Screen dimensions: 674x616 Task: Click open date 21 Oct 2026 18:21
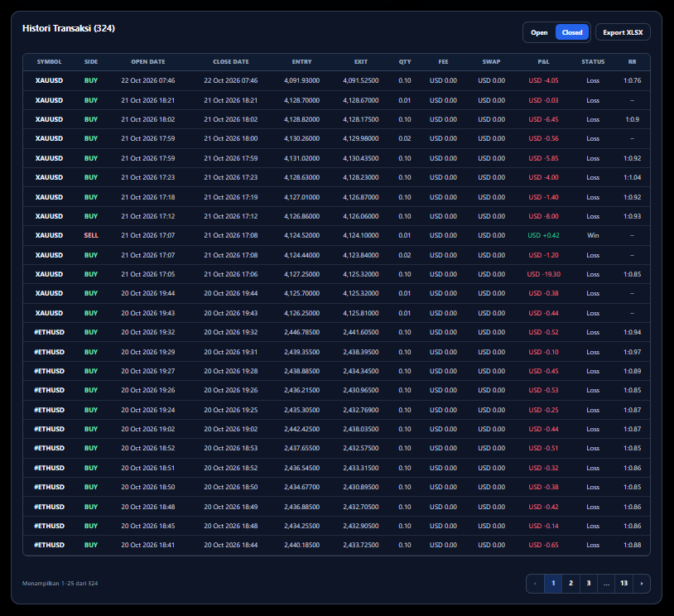[148, 100]
